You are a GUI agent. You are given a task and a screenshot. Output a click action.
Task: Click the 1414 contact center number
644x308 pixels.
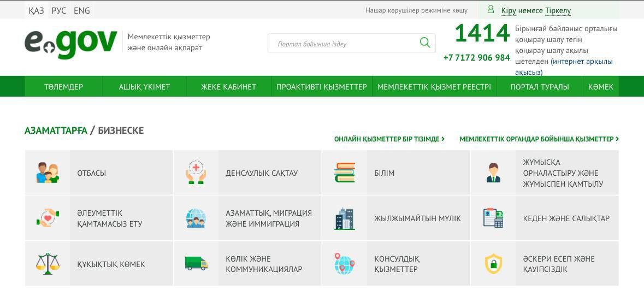(482, 33)
